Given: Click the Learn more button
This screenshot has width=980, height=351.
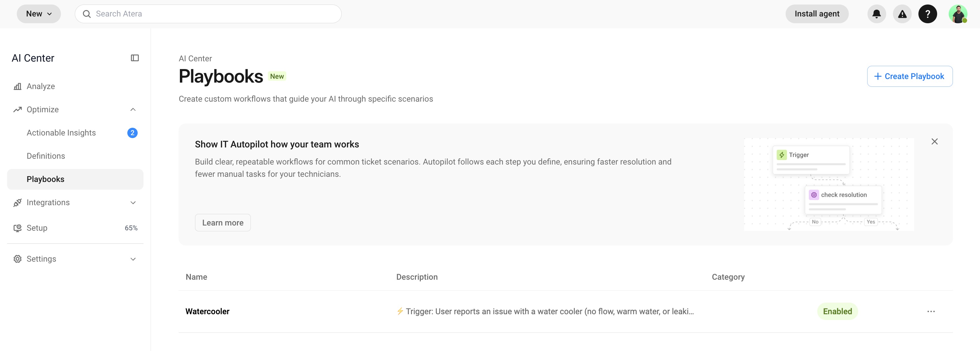Looking at the screenshot, I should tap(222, 223).
